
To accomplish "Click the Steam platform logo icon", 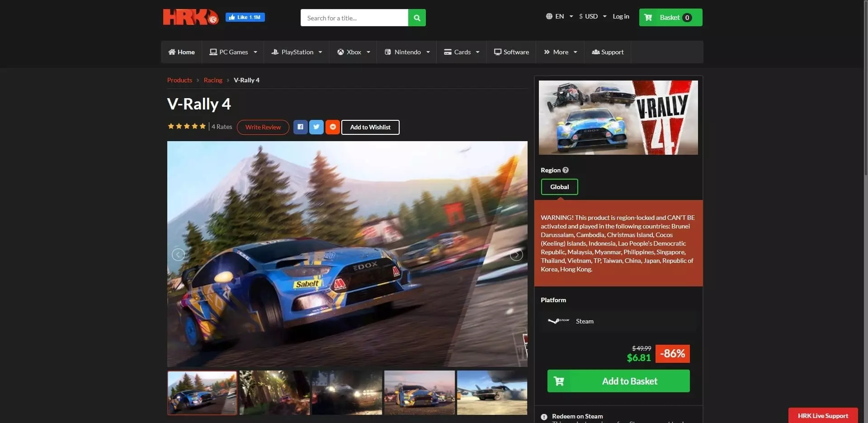I will 558,321.
